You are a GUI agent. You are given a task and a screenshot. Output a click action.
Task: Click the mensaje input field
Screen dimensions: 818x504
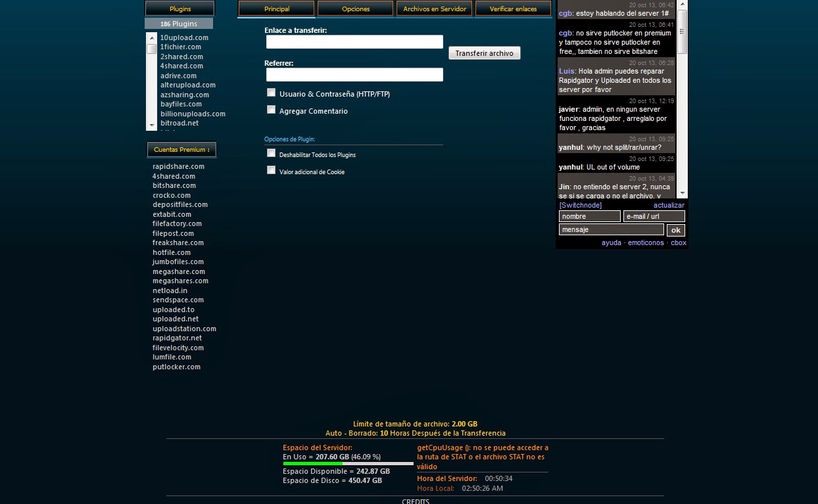610,229
